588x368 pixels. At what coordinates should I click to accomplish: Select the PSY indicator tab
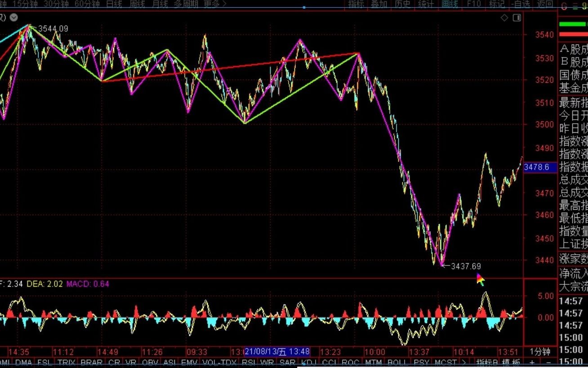click(421, 363)
